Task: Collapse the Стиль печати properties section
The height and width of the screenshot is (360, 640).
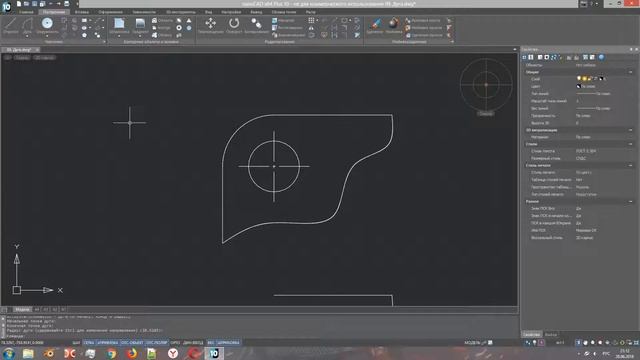Action: pyautogui.click(x=631, y=165)
